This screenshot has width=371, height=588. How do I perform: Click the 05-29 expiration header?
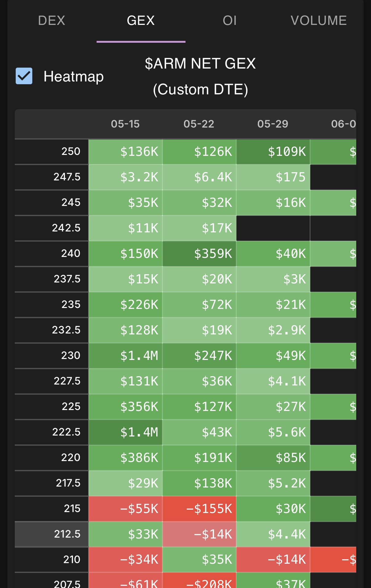[x=273, y=124]
